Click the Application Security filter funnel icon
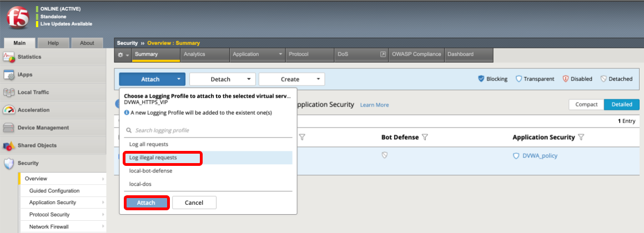This screenshot has height=233, width=644. [x=581, y=138]
